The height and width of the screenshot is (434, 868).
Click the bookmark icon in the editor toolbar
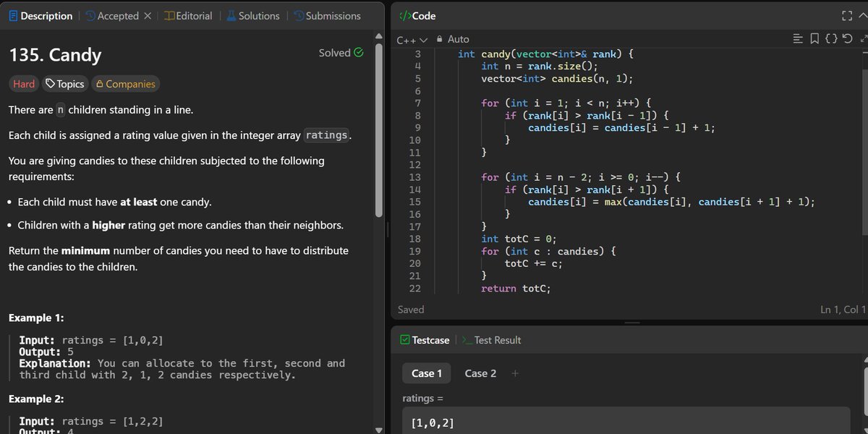(x=814, y=39)
